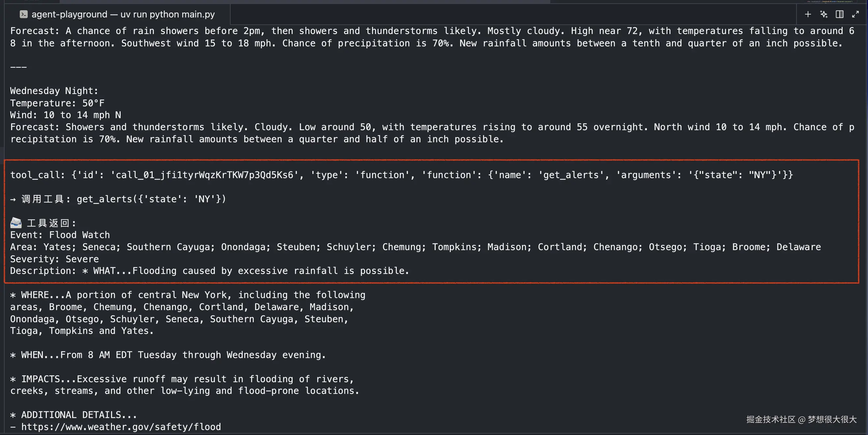The image size is (868, 435).
Task: Open the weather.gov/safety/flood link
Action: (121, 427)
